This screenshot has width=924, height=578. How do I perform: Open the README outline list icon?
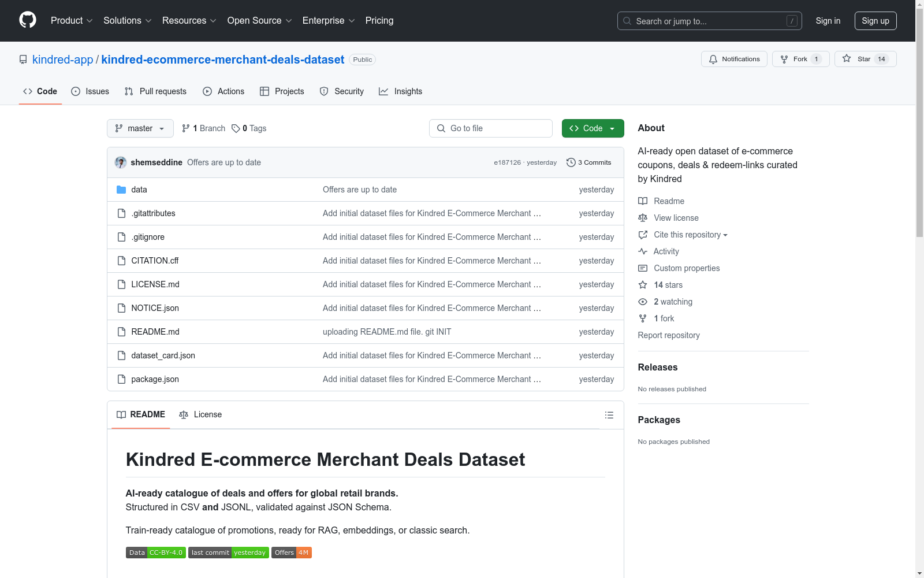[609, 415]
